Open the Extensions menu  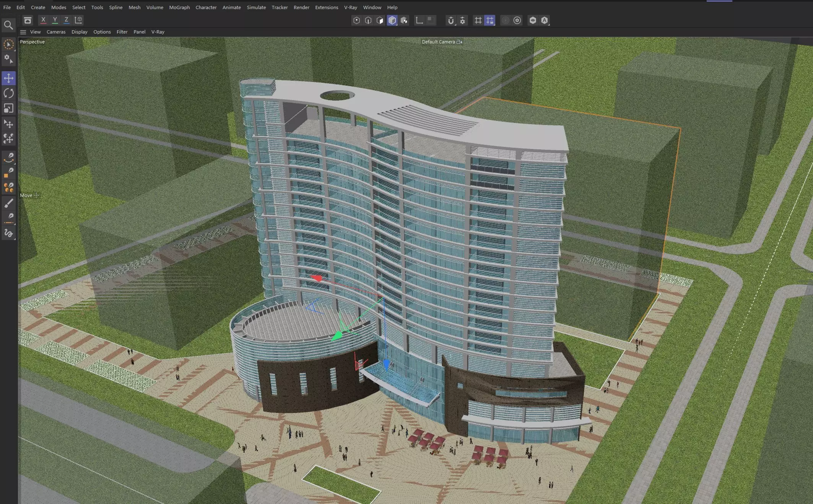(327, 7)
